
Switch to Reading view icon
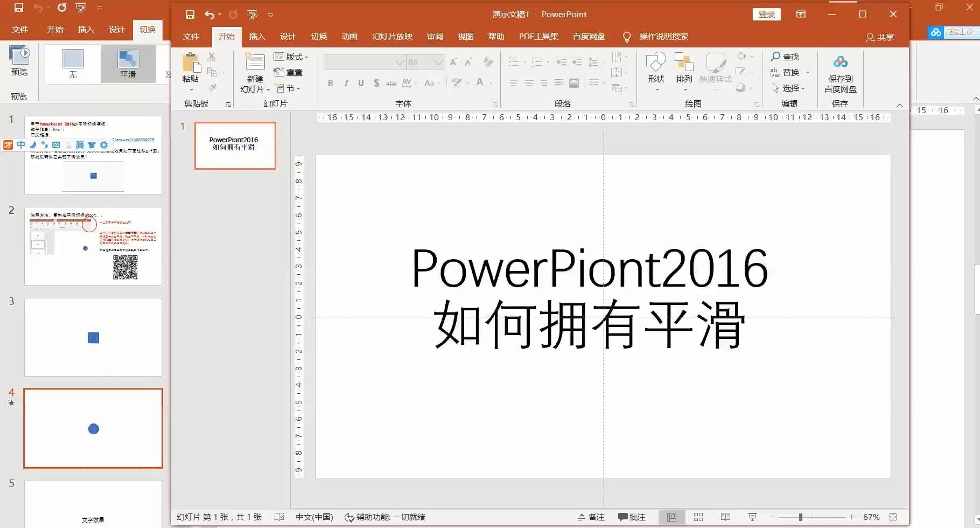pos(725,517)
